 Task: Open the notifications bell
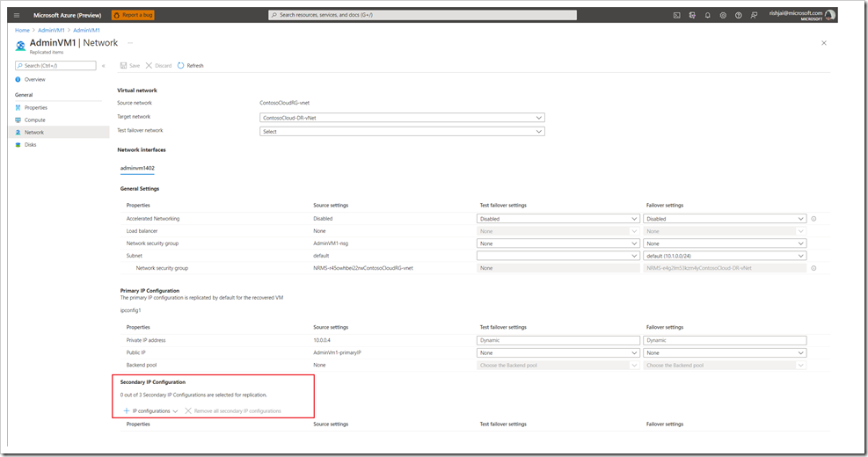[707, 16]
